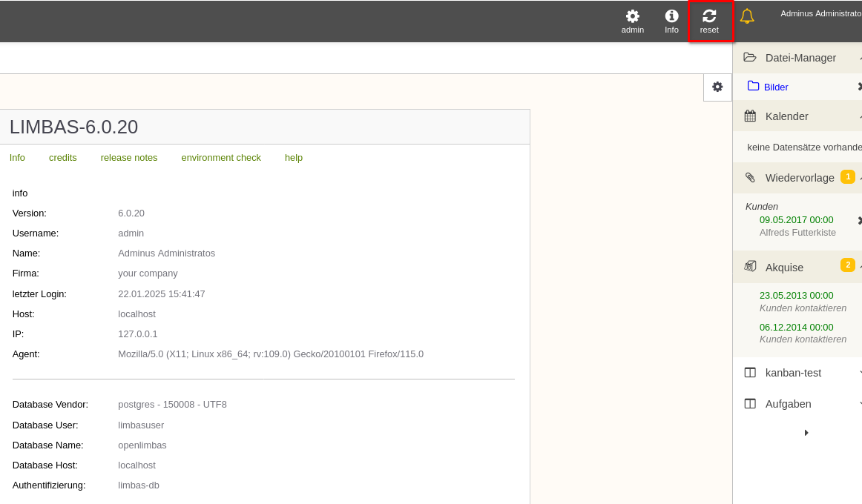862x504 pixels.
Task: Open the admin gear icon
Action: click(x=633, y=16)
